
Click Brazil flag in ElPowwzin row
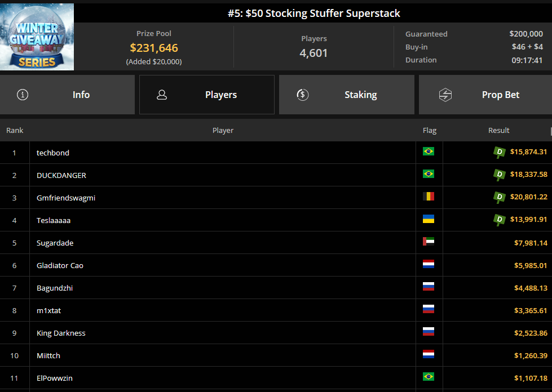click(429, 376)
